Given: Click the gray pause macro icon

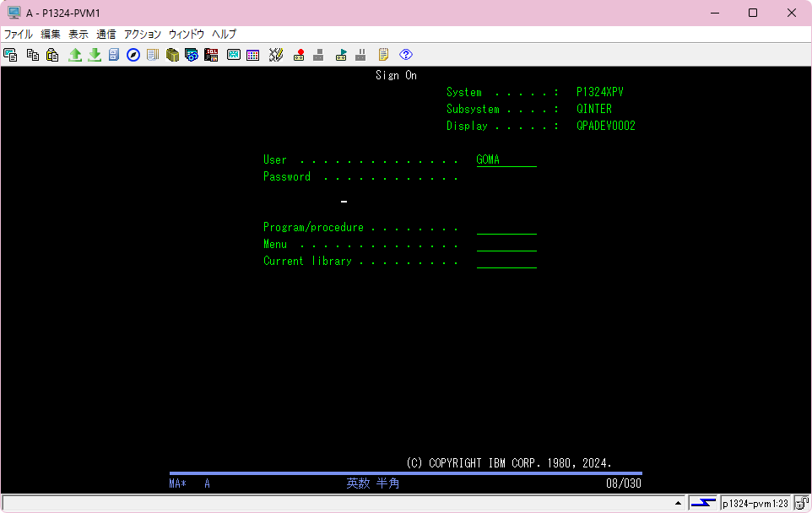Looking at the screenshot, I should [x=361, y=54].
